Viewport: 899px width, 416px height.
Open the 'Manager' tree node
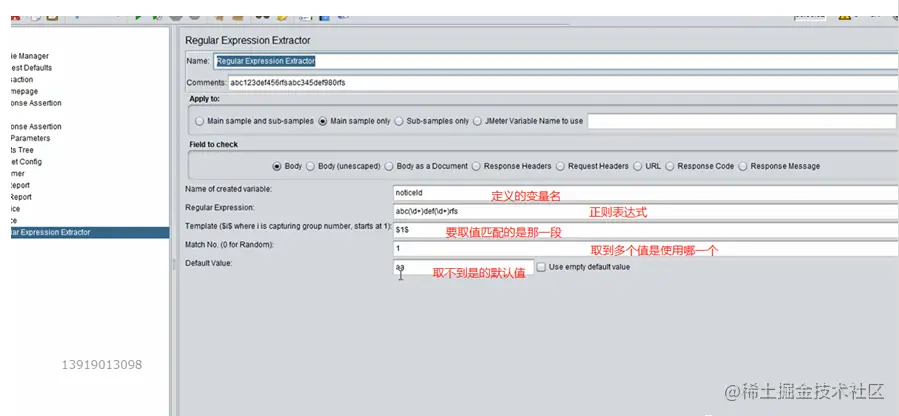click(30, 56)
